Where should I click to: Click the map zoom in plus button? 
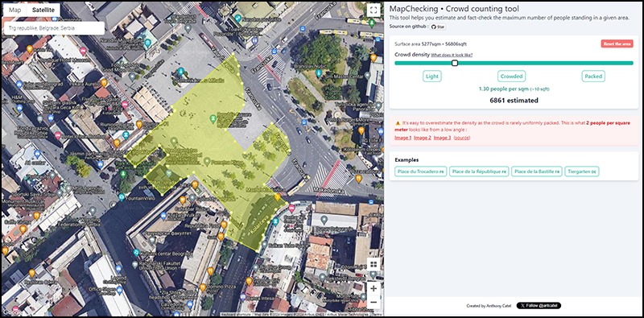tap(374, 288)
